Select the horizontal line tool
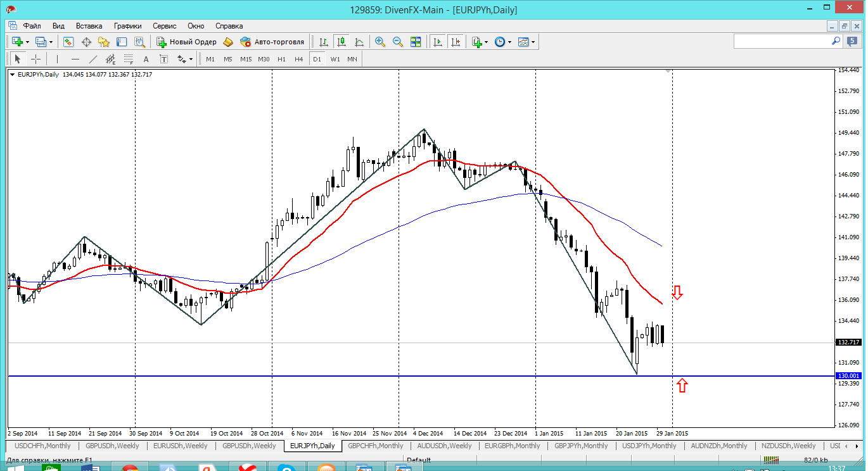 [75, 59]
